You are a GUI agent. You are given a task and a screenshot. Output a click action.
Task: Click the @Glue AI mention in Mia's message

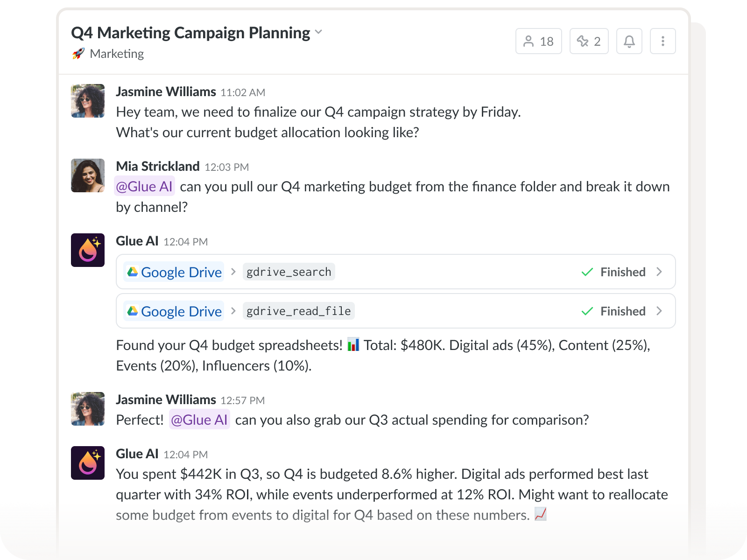click(x=144, y=187)
